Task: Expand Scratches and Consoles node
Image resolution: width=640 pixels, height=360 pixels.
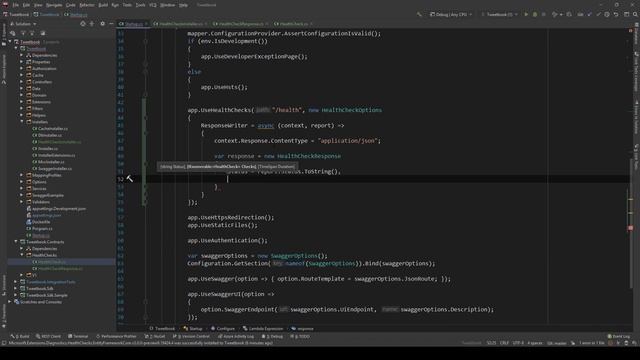Action: click(10, 302)
